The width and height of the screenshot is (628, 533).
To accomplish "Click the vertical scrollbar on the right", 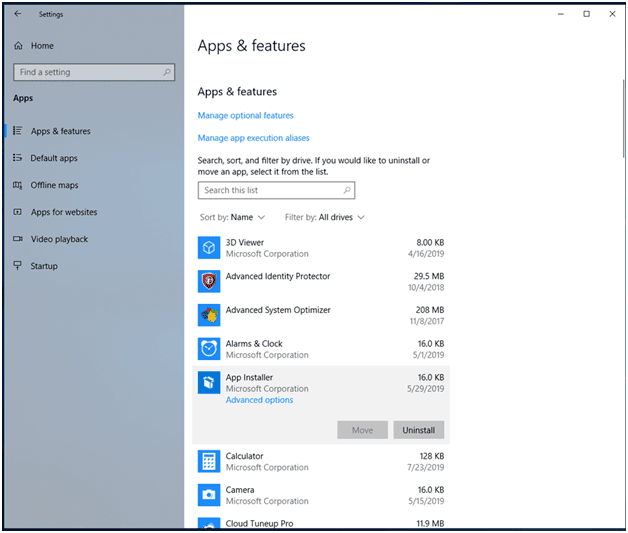I will tap(623, 119).
